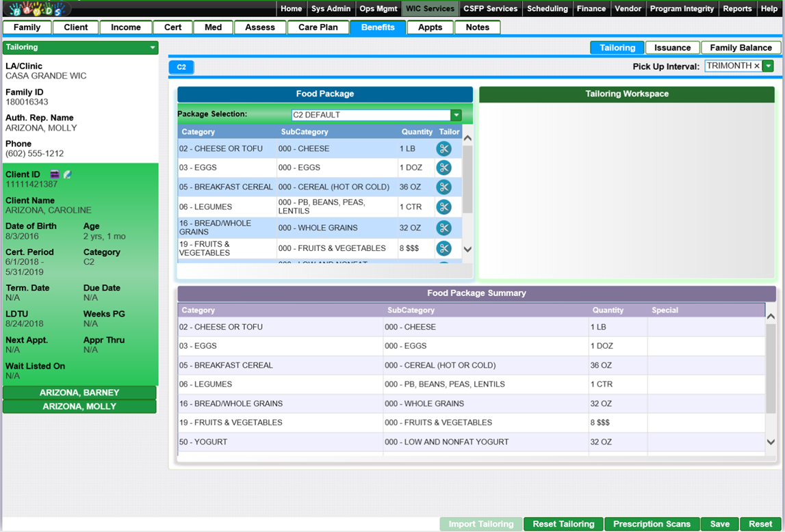The image size is (785, 532).
Task: Tailor the Eggs item with scissors icon
Action: 443,168
